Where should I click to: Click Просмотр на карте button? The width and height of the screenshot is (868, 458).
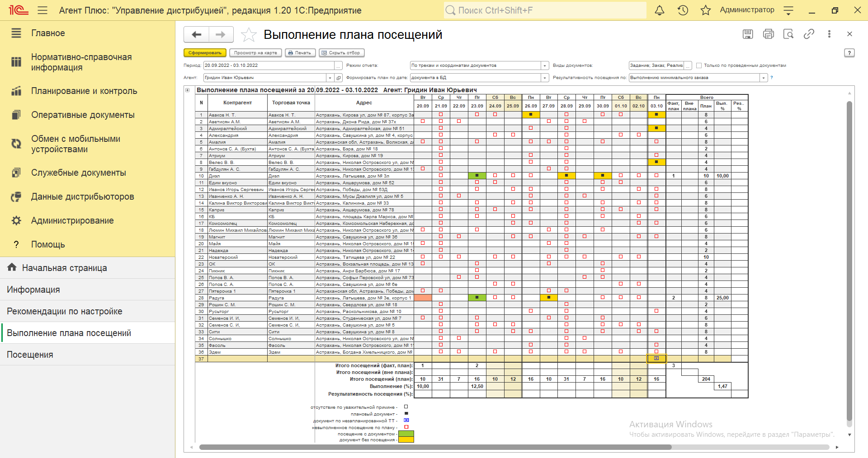pyautogui.click(x=255, y=53)
